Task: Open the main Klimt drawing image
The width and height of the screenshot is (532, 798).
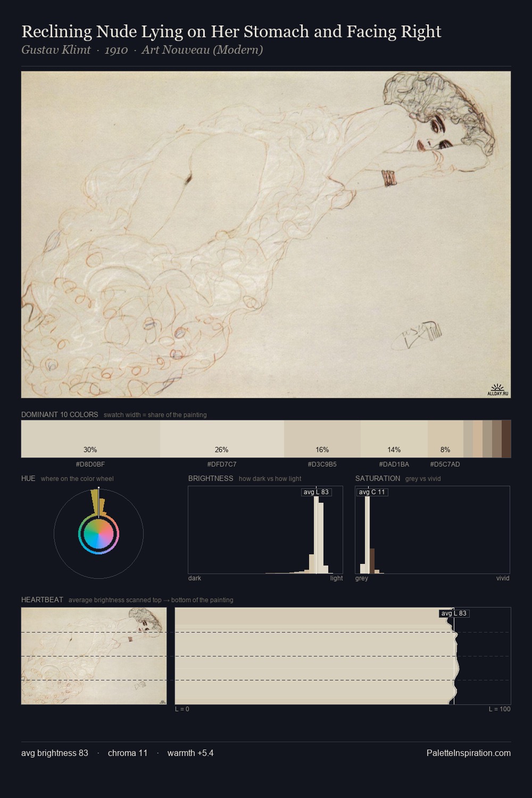Action: click(x=266, y=235)
